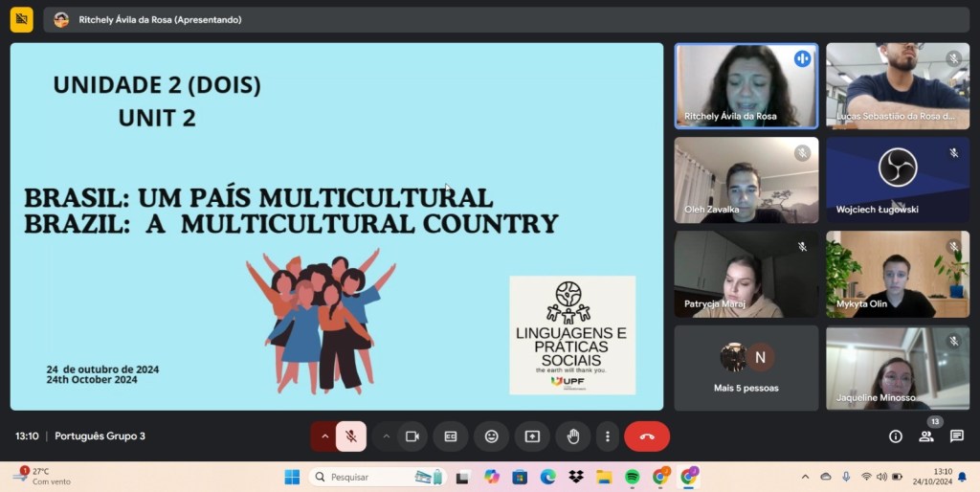The height and width of the screenshot is (492, 980).
Task: Raise your hand in the meeting
Action: [573, 436]
